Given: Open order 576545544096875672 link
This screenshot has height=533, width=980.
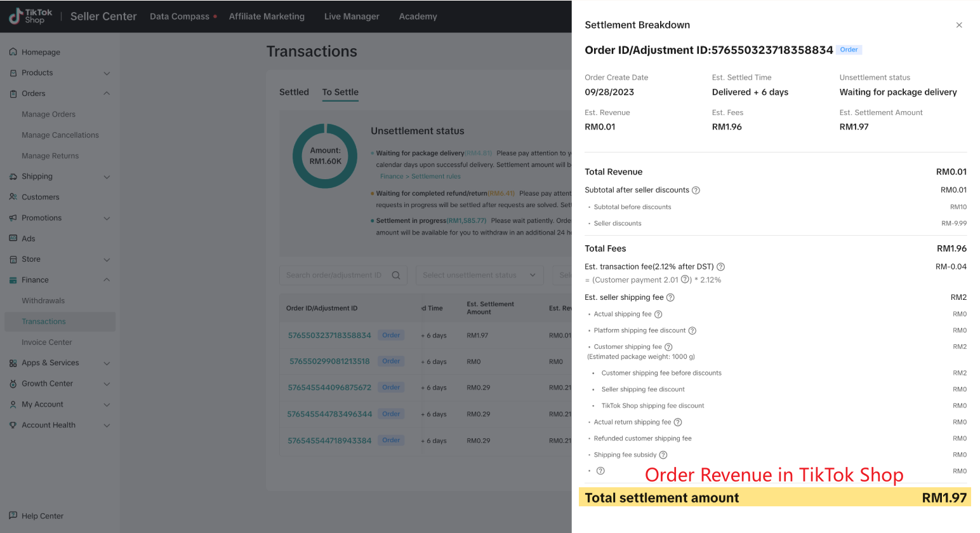Looking at the screenshot, I should click(329, 388).
